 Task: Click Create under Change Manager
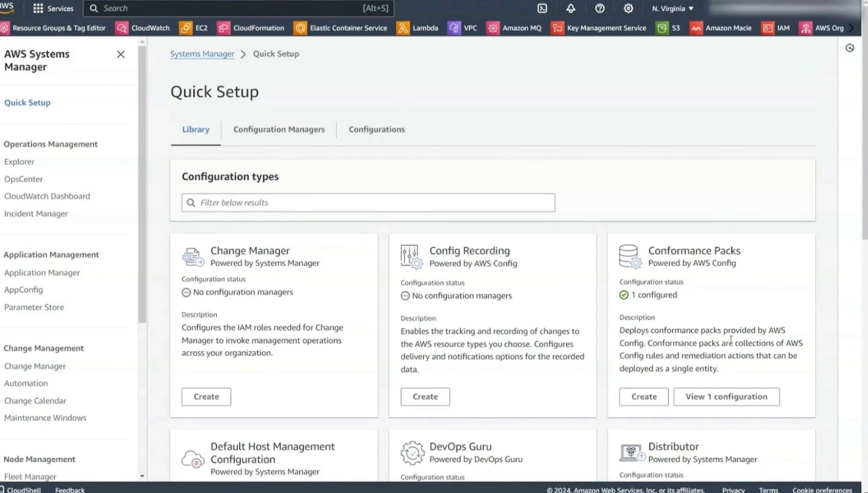click(x=206, y=397)
